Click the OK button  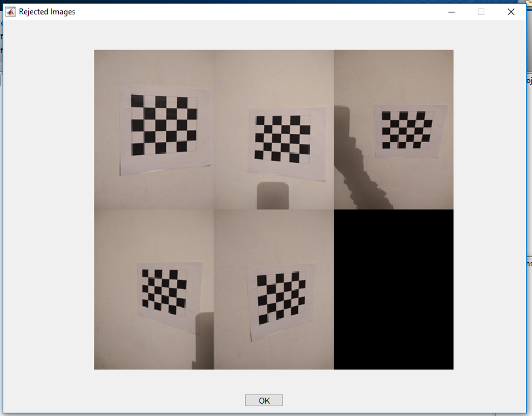coord(263,400)
